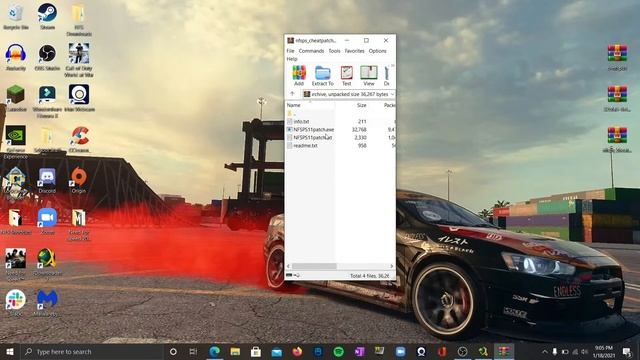This screenshot has width=640, height=360.
Task: Open OneNote from the taskbar
Action: click(359, 351)
